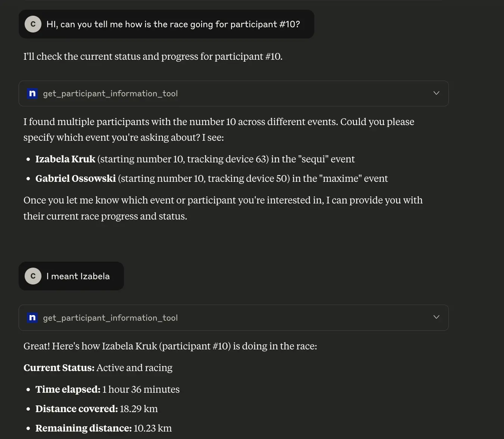Click the "Time elapsed:" list item
504x439 pixels.
click(108, 389)
